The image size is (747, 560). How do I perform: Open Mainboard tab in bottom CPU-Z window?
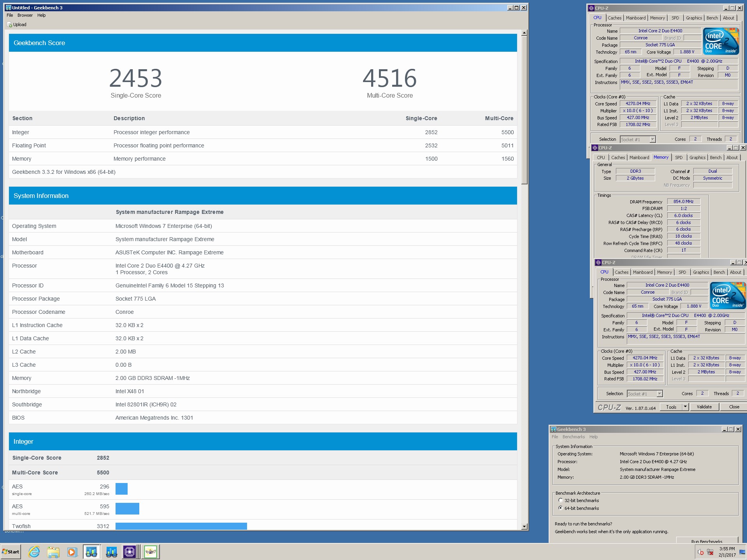[643, 272]
